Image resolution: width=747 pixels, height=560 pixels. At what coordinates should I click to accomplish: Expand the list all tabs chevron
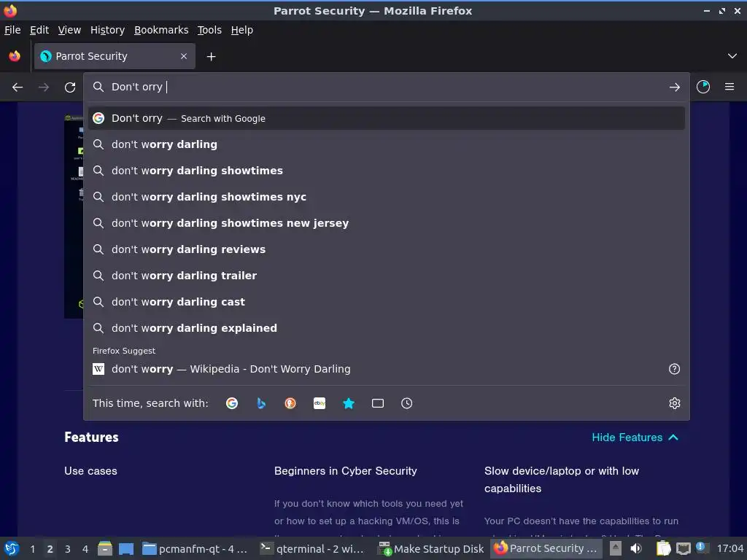[x=732, y=56]
